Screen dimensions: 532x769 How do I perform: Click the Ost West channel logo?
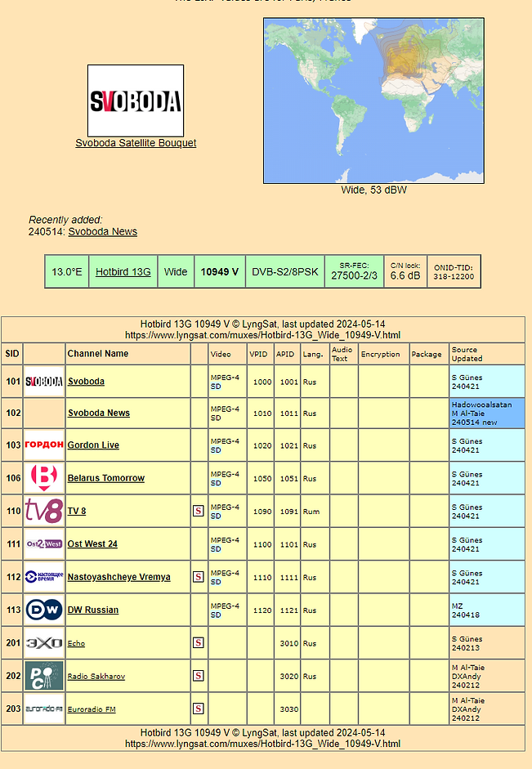(x=44, y=544)
